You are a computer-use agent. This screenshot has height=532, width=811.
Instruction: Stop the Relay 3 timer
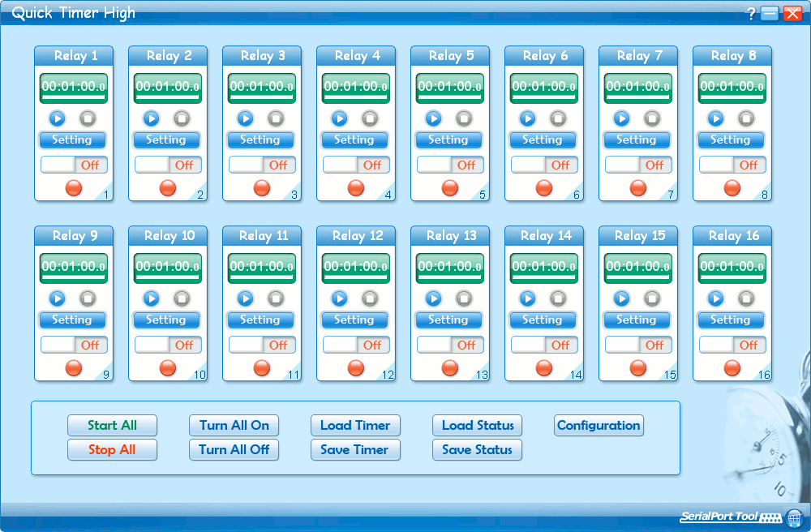tap(276, 119)
